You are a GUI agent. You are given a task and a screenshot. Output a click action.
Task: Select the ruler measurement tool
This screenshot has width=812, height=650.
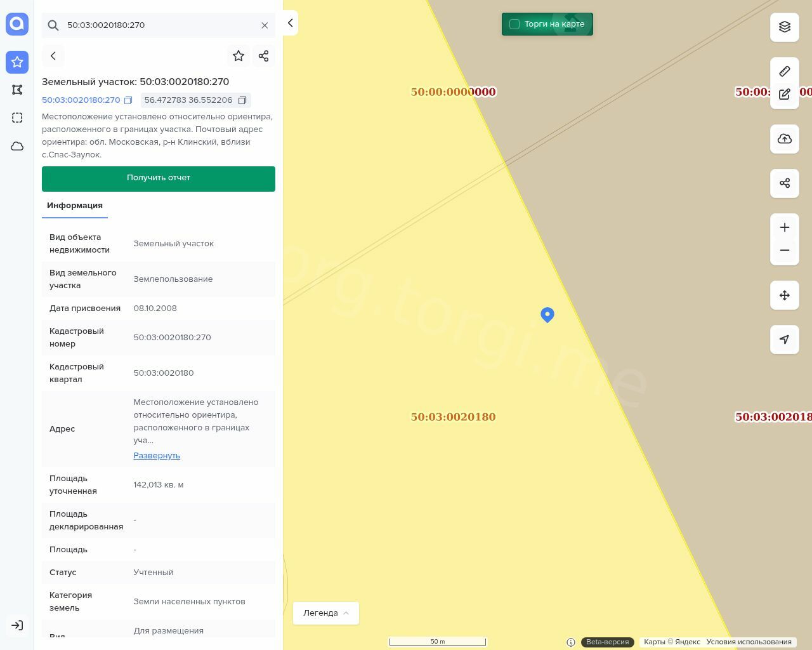(785, 71)
